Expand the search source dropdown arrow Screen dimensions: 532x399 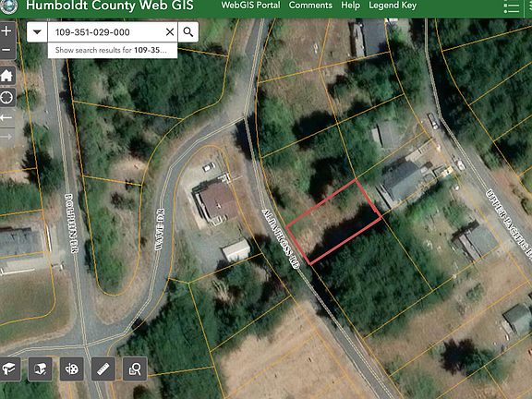(x=37, y=32)
